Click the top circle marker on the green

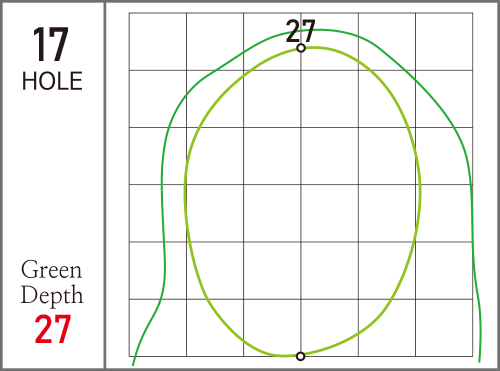301,48
